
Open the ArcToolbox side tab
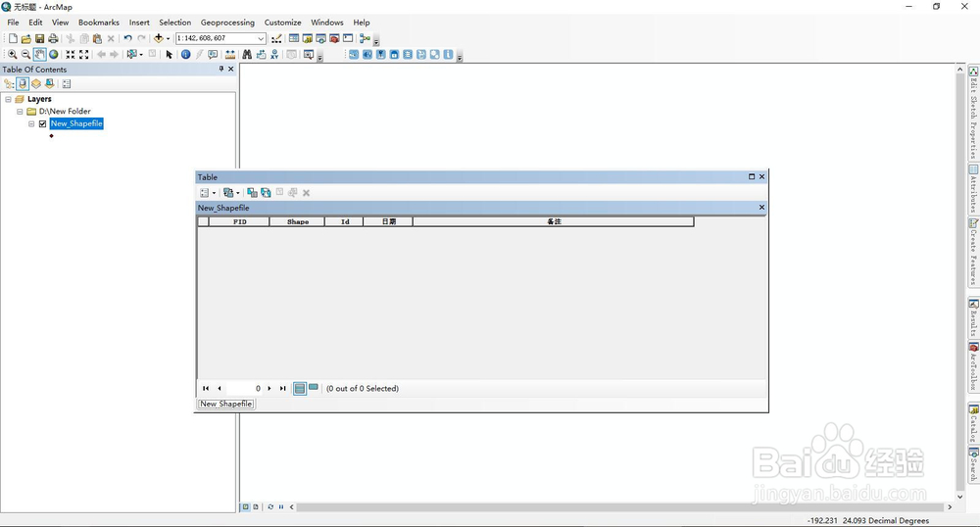(974, 366)
